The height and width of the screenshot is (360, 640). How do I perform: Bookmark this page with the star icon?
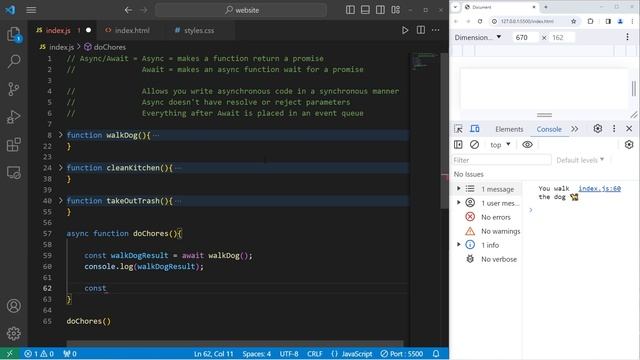[573, 21]
